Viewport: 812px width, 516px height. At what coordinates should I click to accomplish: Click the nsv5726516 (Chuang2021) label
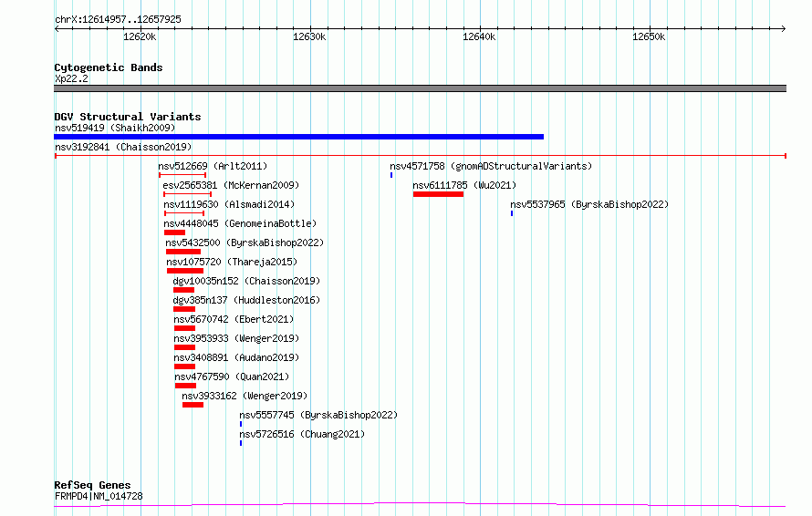pyautogui.click(x=302, y=434)
